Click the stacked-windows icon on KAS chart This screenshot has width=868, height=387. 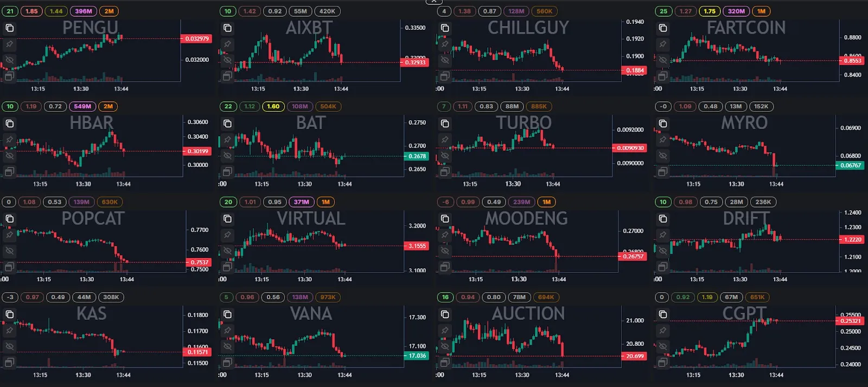coord(9,363)
